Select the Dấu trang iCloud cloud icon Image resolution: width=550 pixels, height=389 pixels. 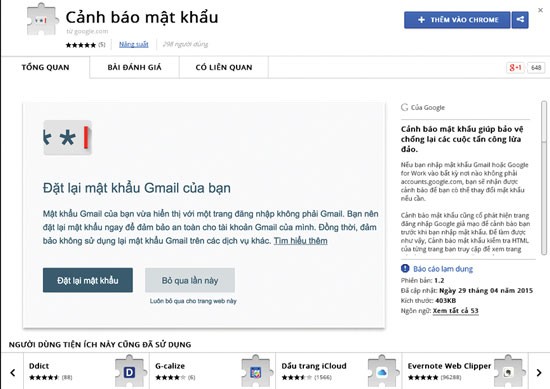point(382,371)
